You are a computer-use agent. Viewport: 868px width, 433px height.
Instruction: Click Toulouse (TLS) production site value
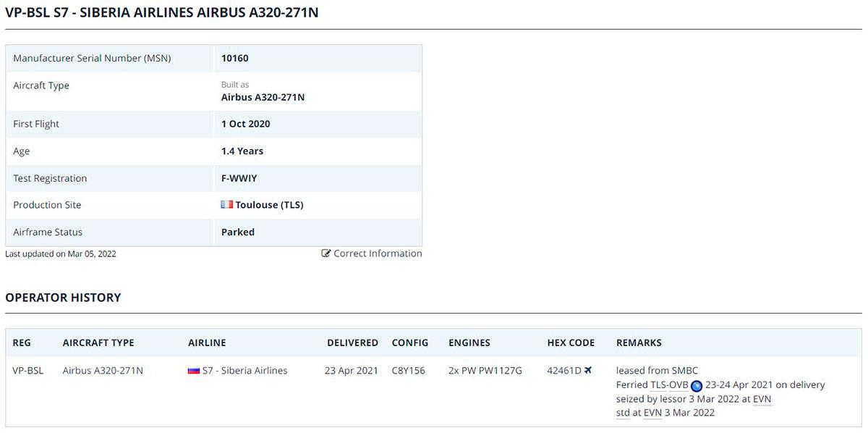coord(269,205)
